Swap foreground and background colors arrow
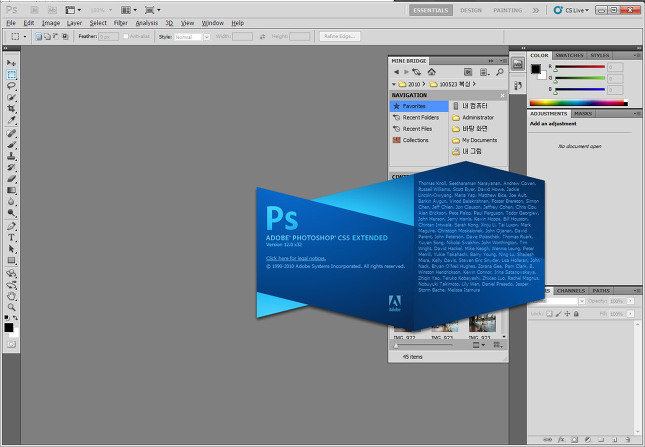Image resolution: width=645 pixels, height=447 pixels. coord(15,318)
